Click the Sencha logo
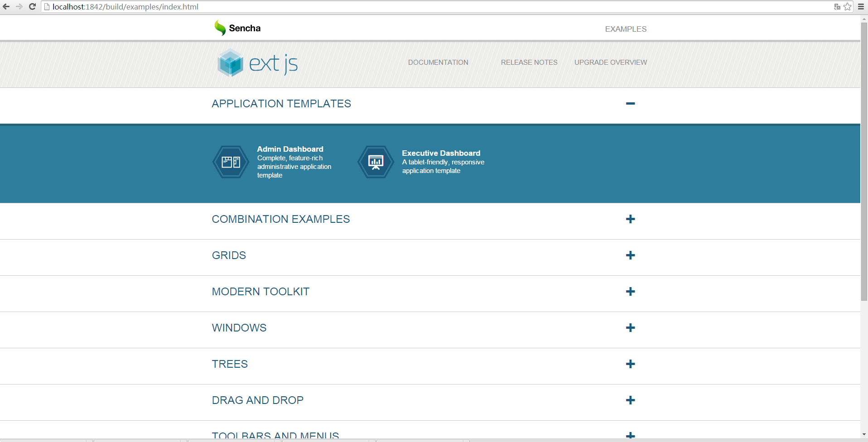 point(237,28)
